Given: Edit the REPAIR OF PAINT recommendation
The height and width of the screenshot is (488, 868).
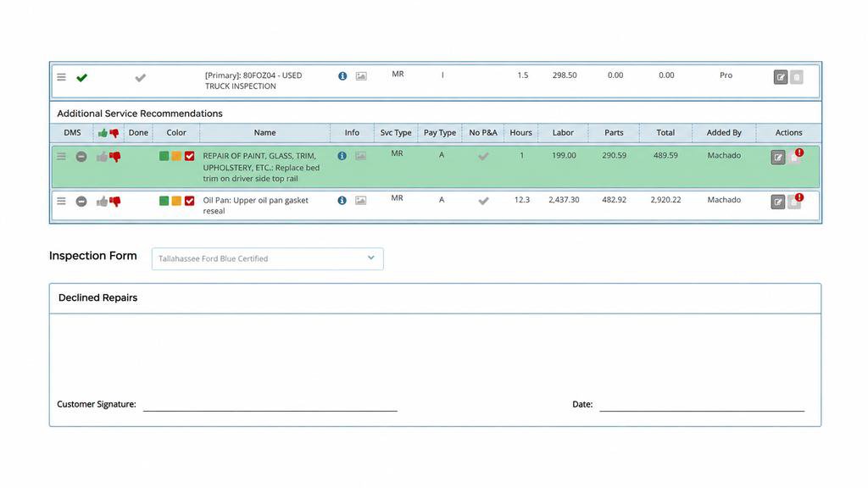Looking at the screenshot, I should pyautogui.click(x=778, y=158).
